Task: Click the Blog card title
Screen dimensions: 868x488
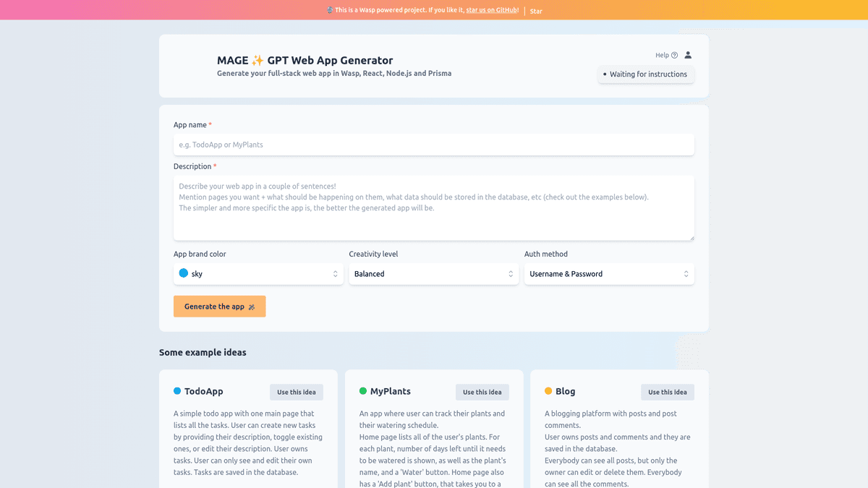Action: tap(566, 391)
